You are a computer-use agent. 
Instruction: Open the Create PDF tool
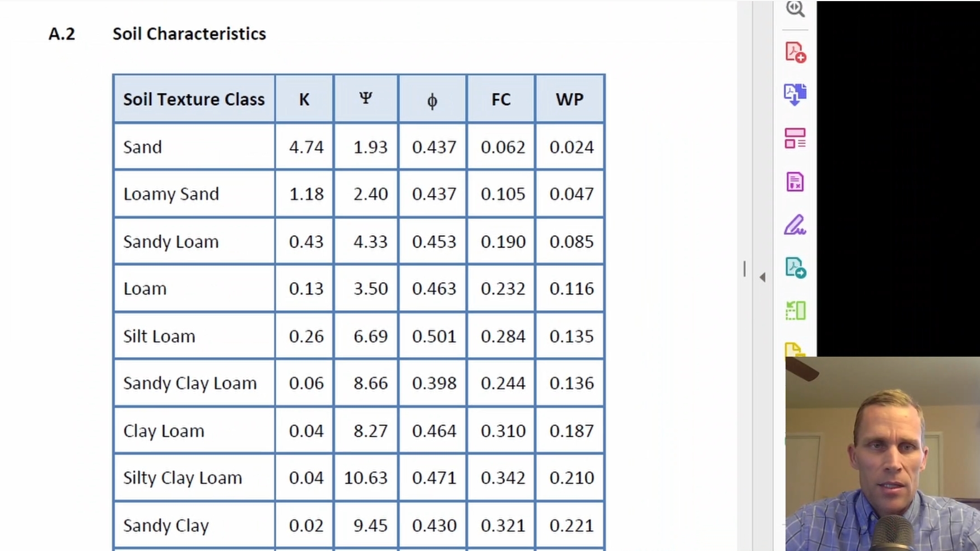pyautogui.click(x=795, y=52)
